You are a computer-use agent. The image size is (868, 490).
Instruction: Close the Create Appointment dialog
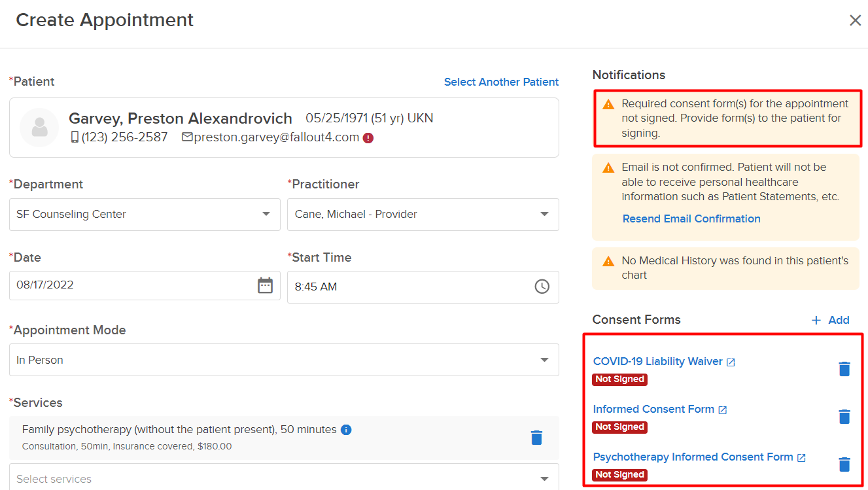[x=855, y=20]
